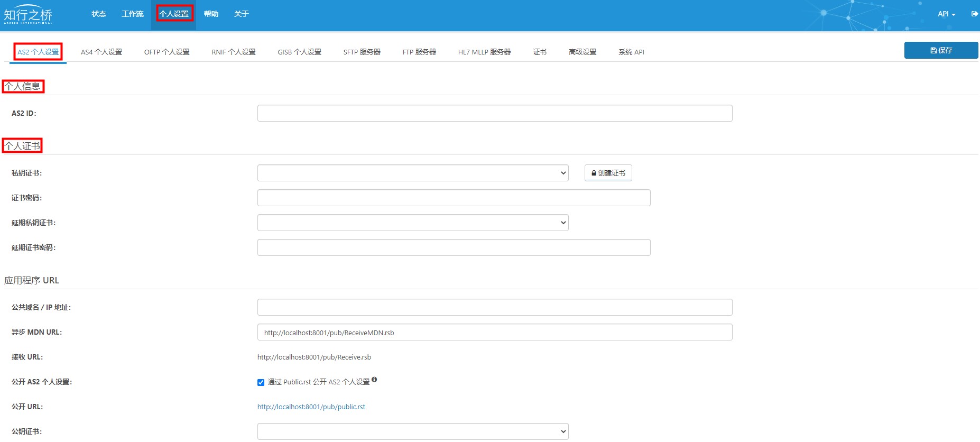Toggle the 通过 Public.rst 公开 AS2 checkbox

[261, 382]
